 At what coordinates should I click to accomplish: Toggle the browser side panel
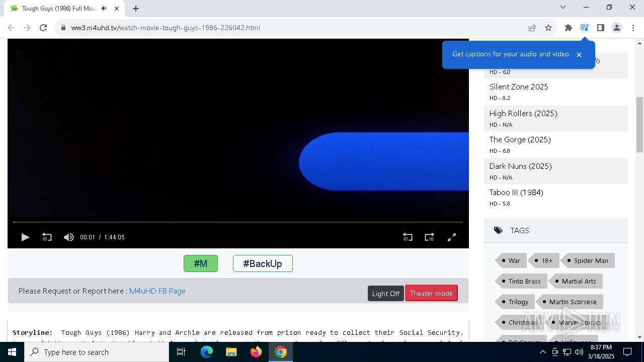click(601, 28)
